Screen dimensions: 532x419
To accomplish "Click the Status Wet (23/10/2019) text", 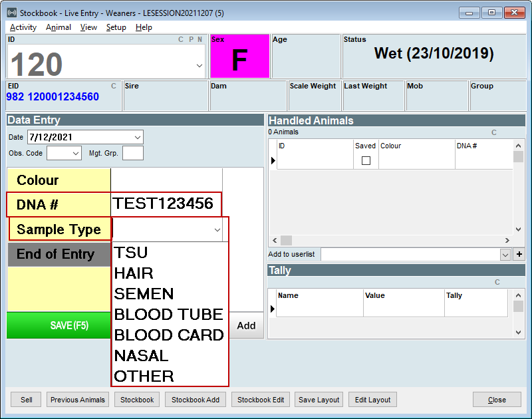I will pos(434,54).
